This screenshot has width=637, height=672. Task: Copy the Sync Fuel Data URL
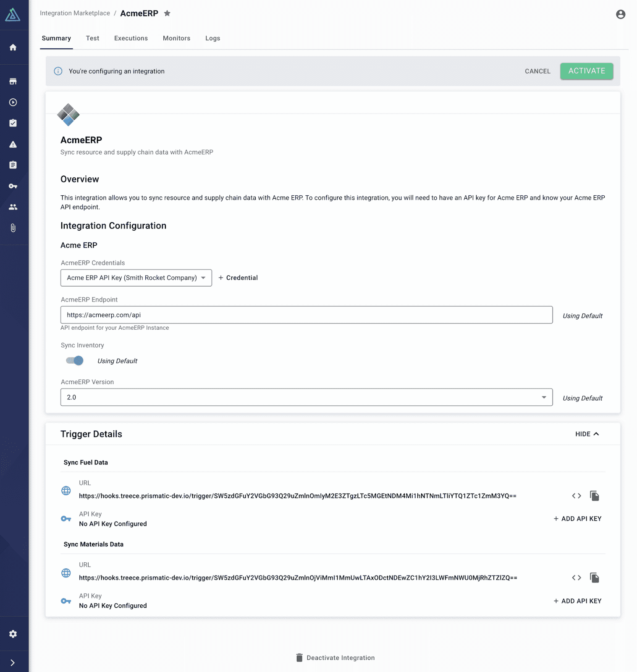point(594,496)
